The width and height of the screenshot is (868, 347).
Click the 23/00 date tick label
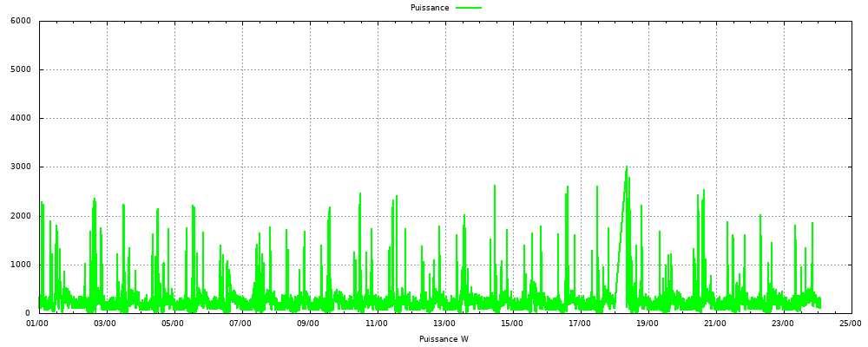[x=782, y=324]
